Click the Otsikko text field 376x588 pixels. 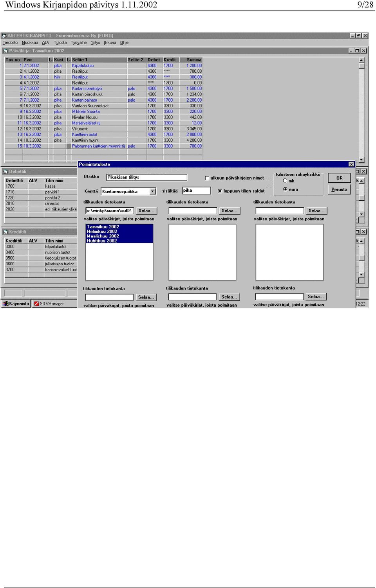[x=146, y=177]
